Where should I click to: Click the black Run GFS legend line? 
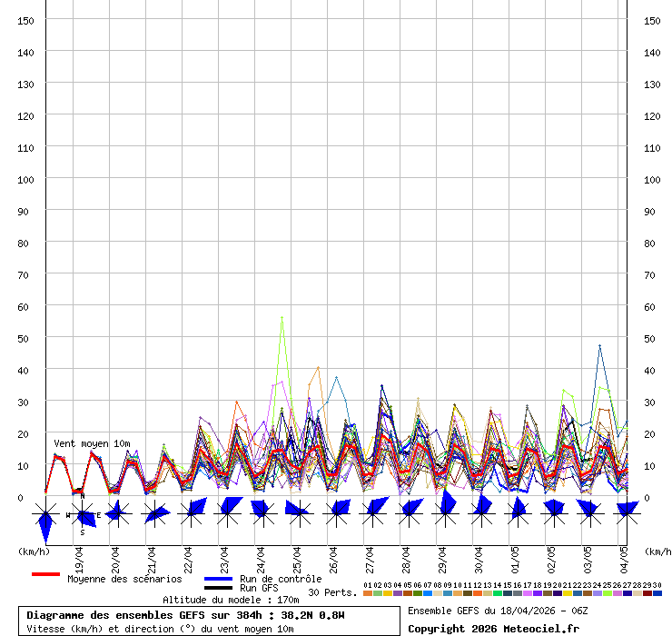[219, 588]
